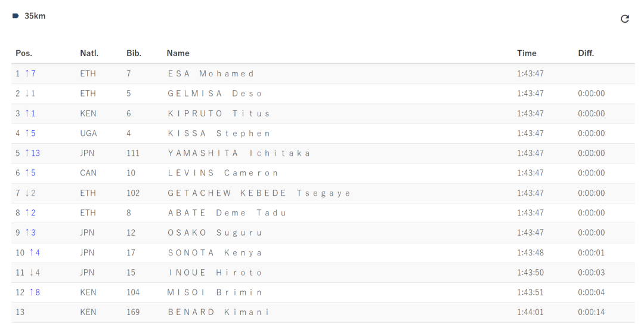Click the down 2 indicator for GETACHEW

click(30, 193)
